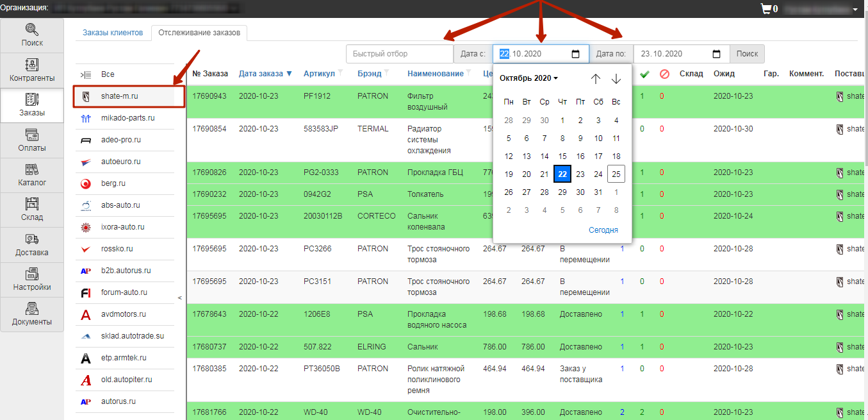Click the Дата по date field

point(682,54)
